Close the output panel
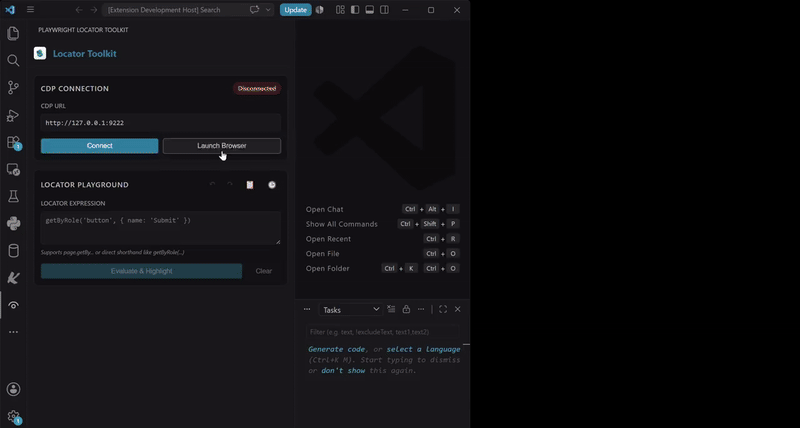The width and height of the screenshot is (800, 428). pos(458,309)
